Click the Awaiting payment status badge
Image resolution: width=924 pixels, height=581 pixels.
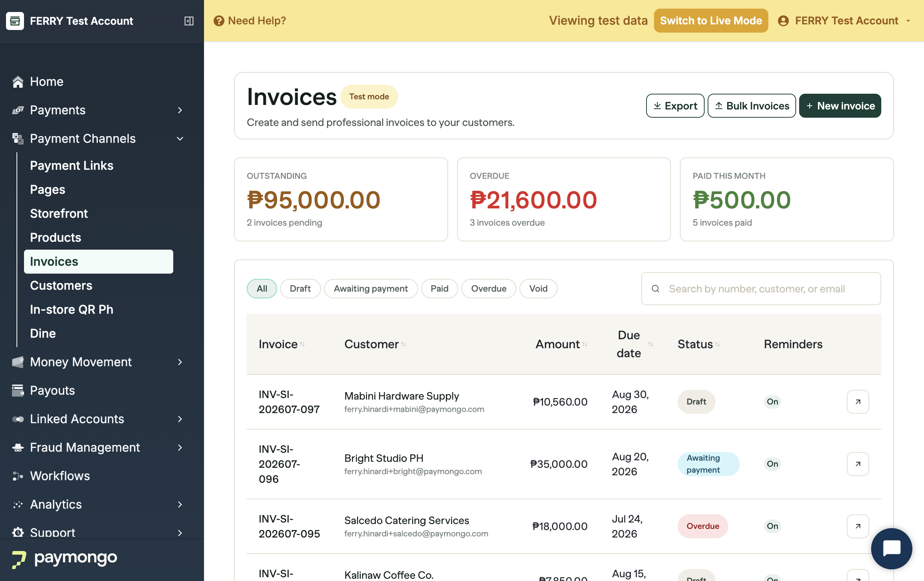(708, 464)
